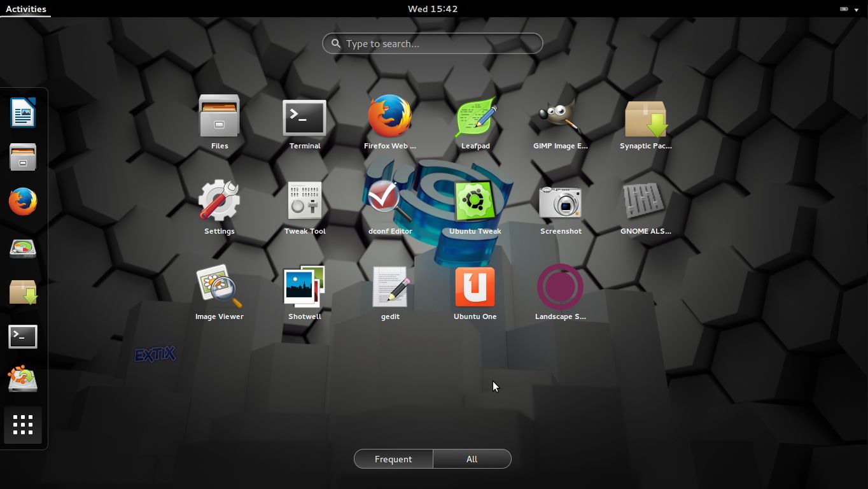Open LibreOffice Writer from the dock

point(23,113)
